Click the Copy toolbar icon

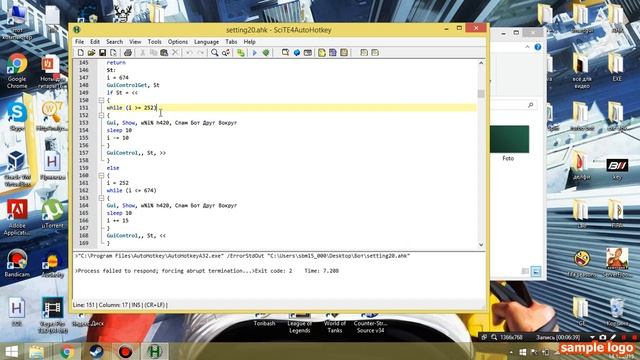click(x=153, y=53)
